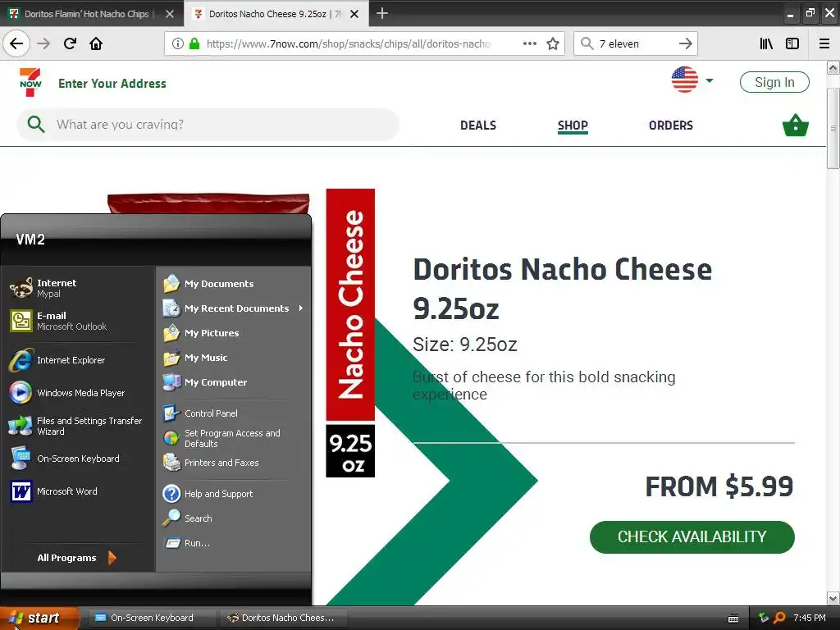Close the Flamin' Hot Nacho Chips tab

pos(169,14)
